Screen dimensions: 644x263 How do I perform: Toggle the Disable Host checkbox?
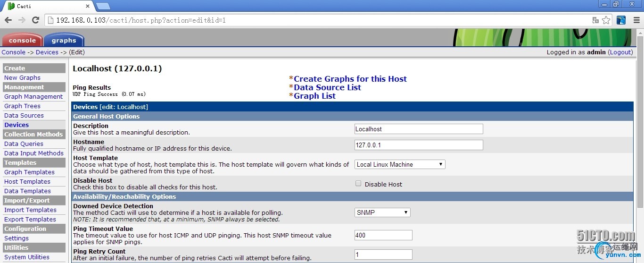pos(358,184)
